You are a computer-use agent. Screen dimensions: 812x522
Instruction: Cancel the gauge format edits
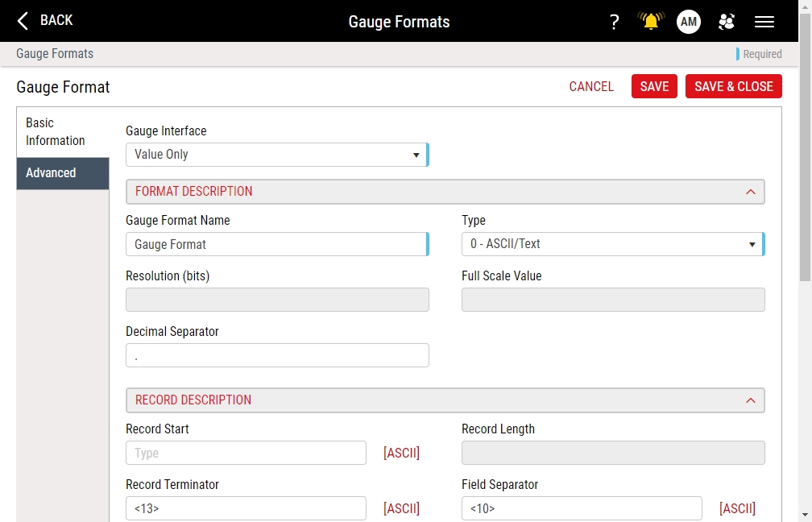tap(591, 87)
